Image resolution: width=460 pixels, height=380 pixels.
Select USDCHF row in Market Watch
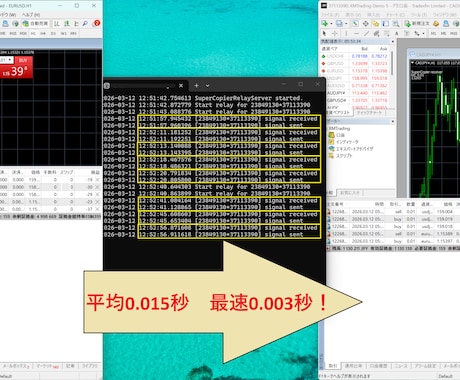pos(355,56)
